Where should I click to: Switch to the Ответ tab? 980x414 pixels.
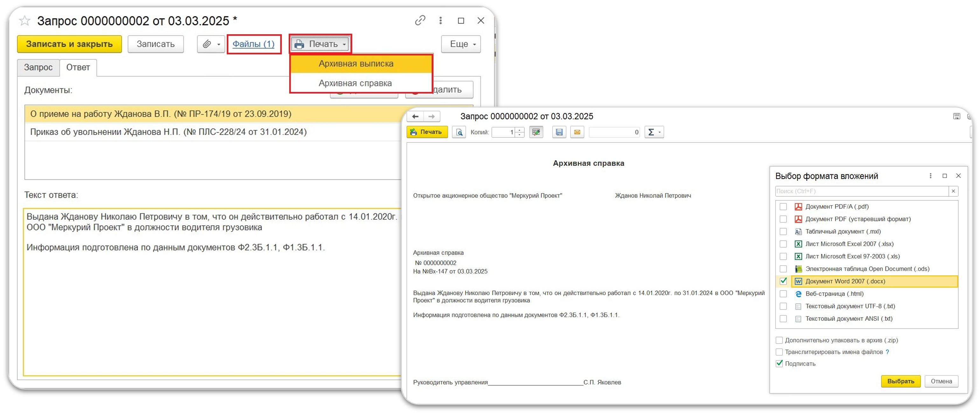[78, 67]
